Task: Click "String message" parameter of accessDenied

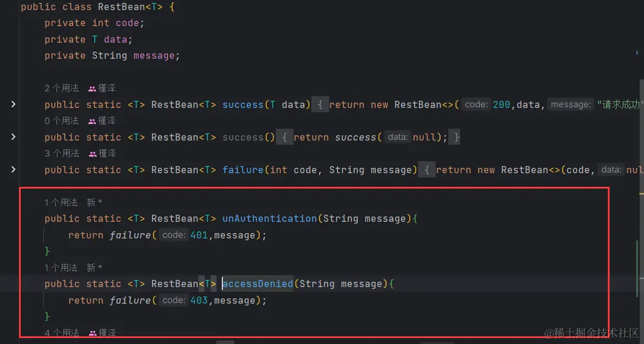Action: [341, 284]
